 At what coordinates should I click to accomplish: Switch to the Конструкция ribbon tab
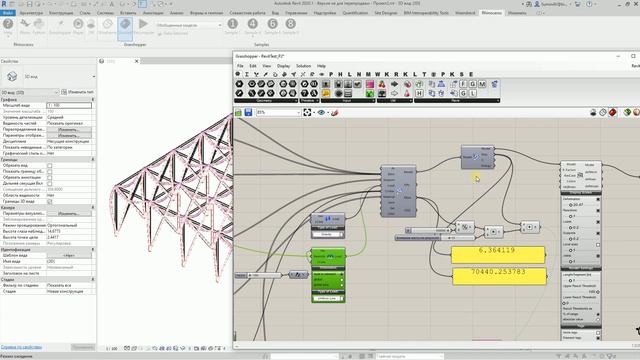[x=61, y=13]
